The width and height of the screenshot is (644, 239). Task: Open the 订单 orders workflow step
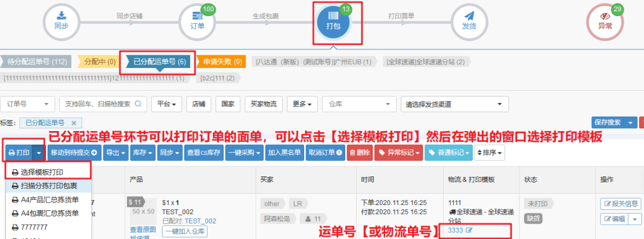pyautogui.click(x=197, y=22)
